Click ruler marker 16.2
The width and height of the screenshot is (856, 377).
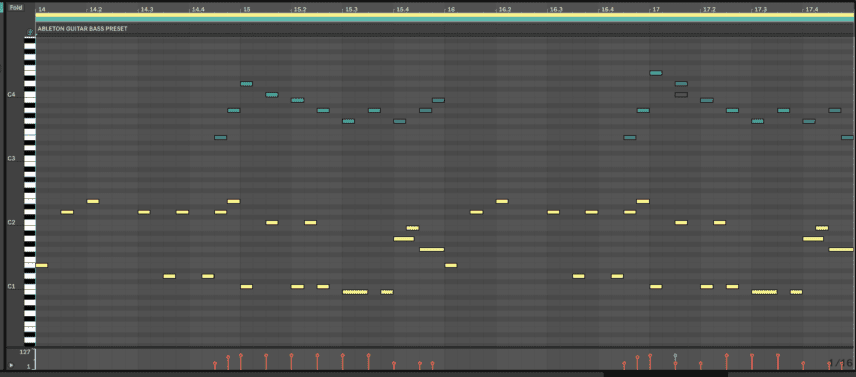(x=505, y=9)
